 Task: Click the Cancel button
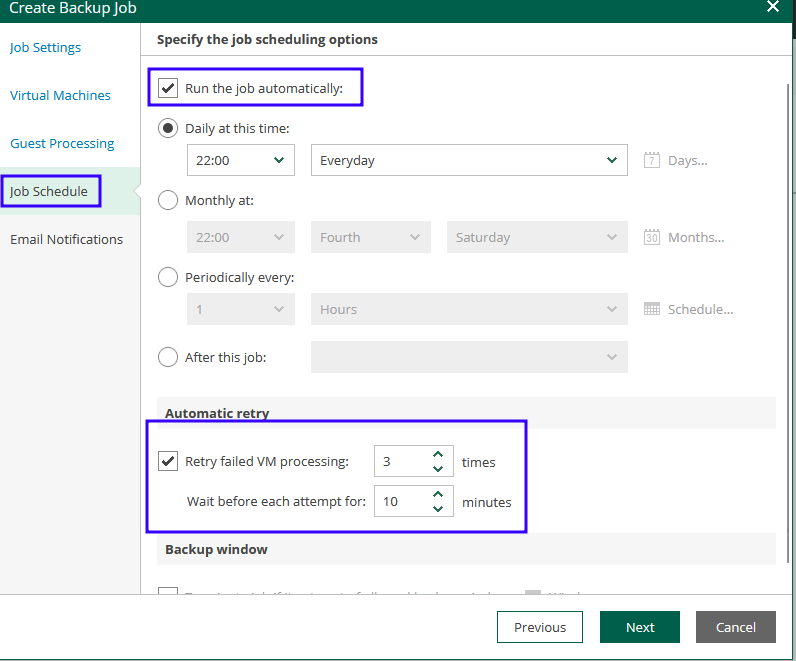736,627
